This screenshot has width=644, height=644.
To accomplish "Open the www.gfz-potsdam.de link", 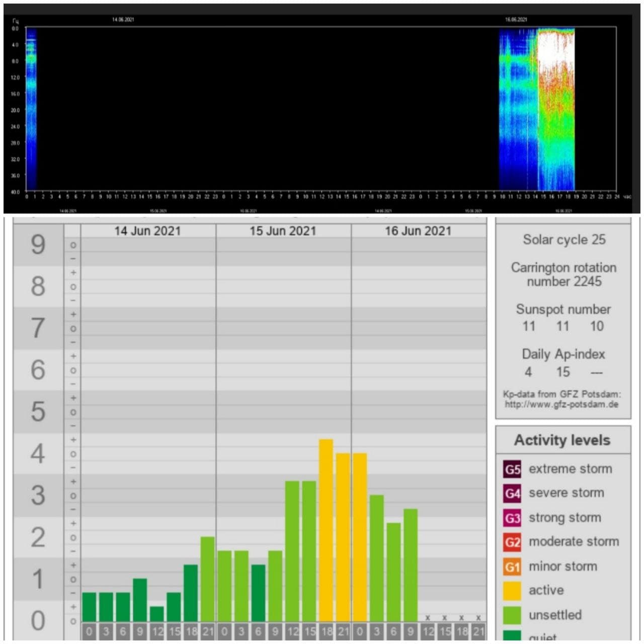I will coord(561,405).
